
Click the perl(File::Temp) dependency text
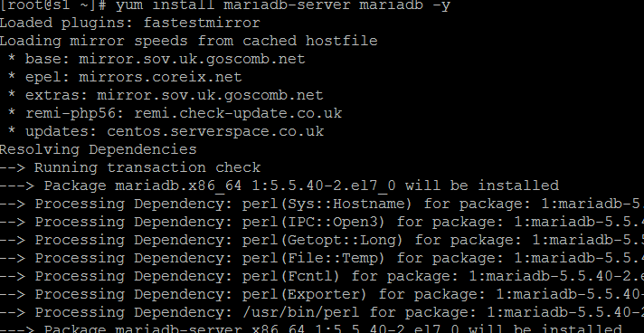313,258
